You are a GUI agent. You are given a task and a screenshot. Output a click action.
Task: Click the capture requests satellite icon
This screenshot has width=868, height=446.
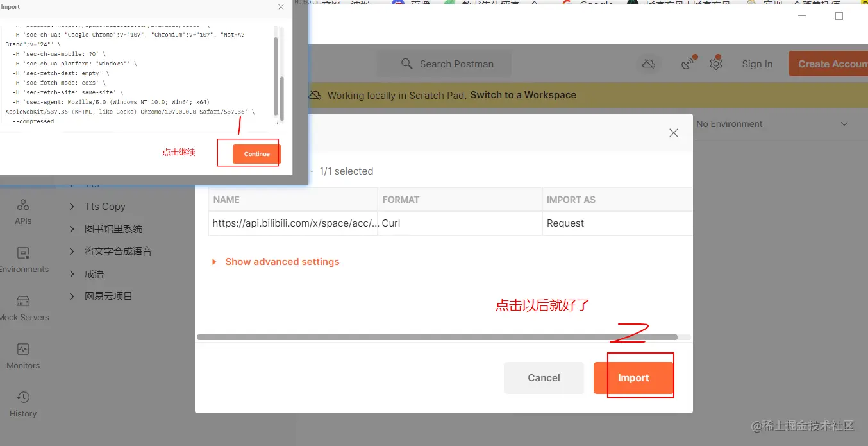(687, 64)
